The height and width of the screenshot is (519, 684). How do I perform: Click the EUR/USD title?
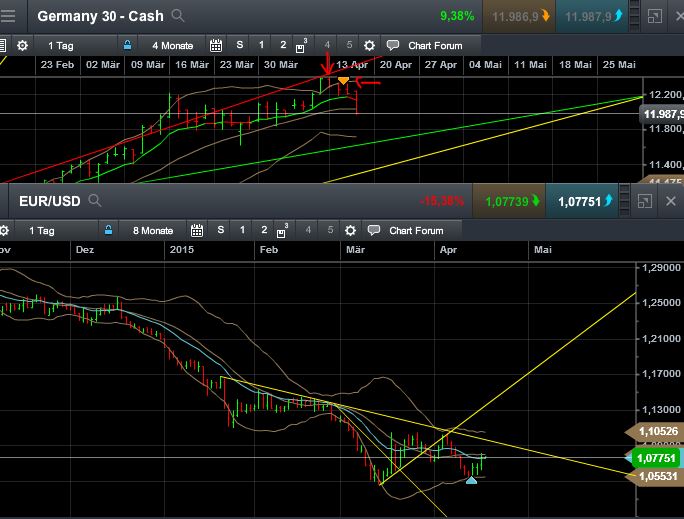[50, 201]
